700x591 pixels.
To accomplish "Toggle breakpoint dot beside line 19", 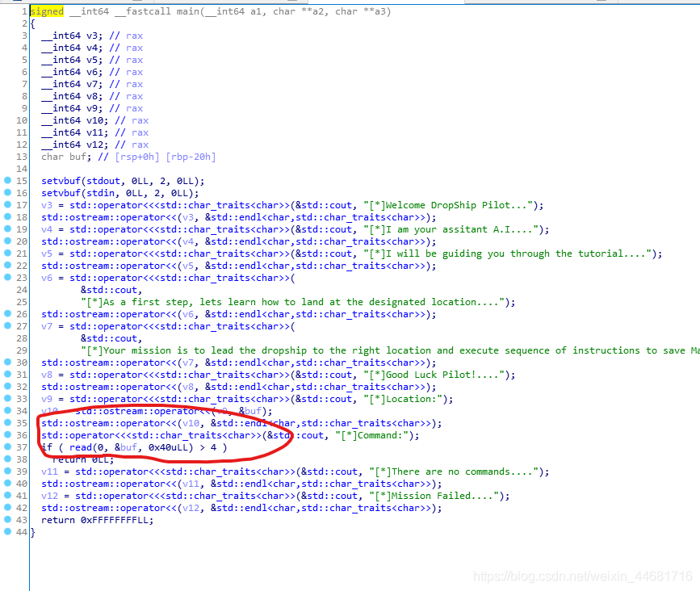I will (7, 228).
